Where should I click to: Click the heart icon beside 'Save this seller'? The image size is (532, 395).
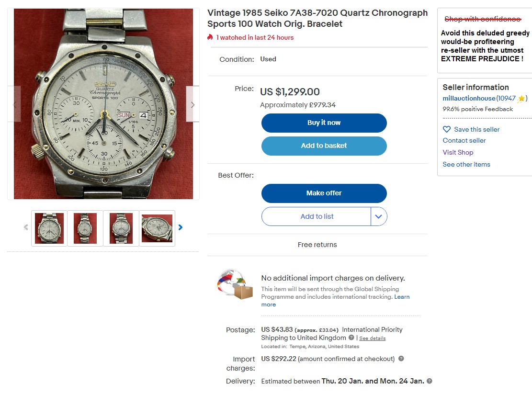[x=446, y=129]
